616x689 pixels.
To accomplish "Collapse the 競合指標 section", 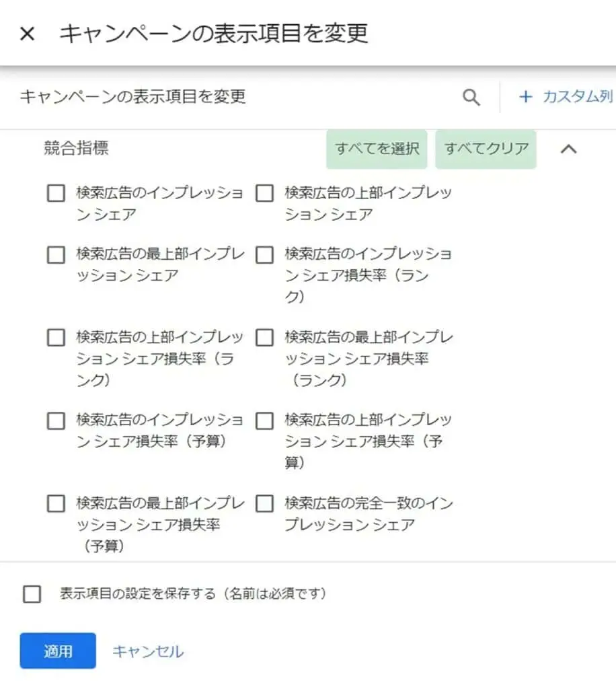I will [x=569, y=149].
